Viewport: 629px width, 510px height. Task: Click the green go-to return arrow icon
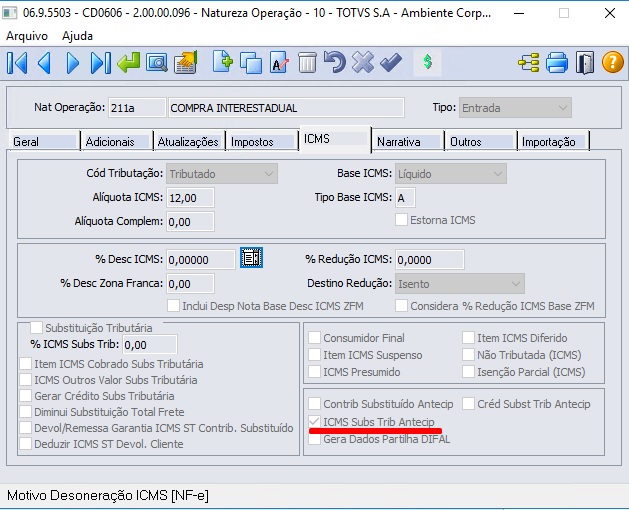[x=129, y=63]
